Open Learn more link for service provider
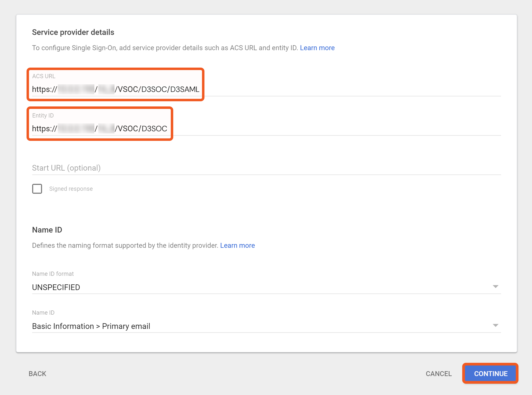532x395 pixels. [x=317, y=48]
